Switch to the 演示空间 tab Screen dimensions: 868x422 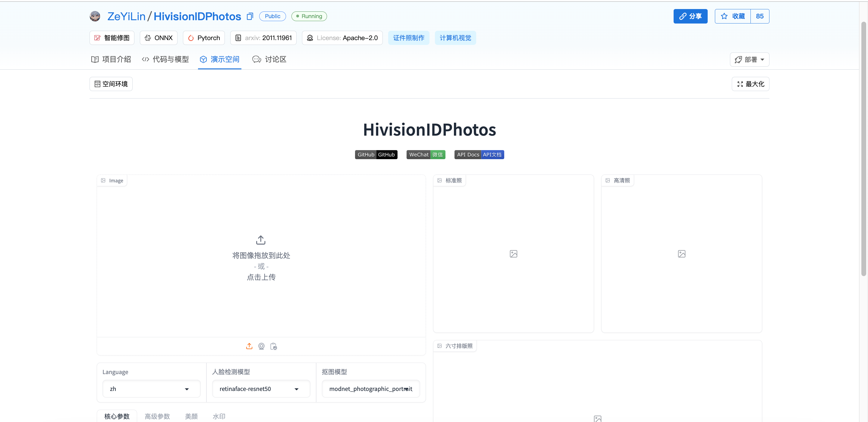pos(219,59)
